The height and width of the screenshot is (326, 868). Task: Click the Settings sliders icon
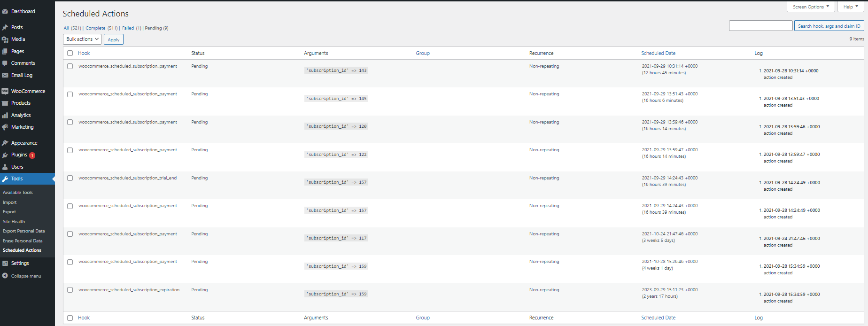click(x=5, y=264)
